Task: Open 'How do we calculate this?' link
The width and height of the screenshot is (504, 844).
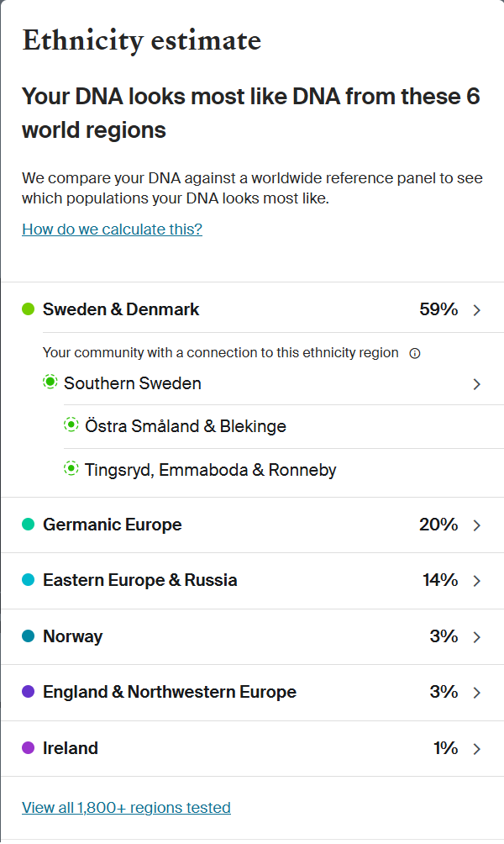Action: coord(112,229)
